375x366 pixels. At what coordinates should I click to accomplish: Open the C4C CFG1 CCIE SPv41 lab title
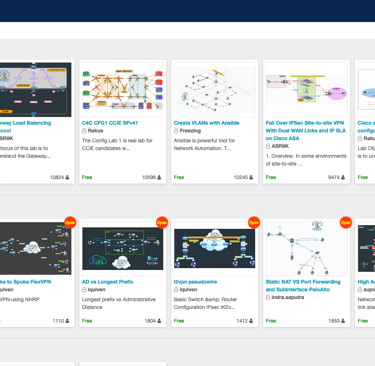(110, 123)
